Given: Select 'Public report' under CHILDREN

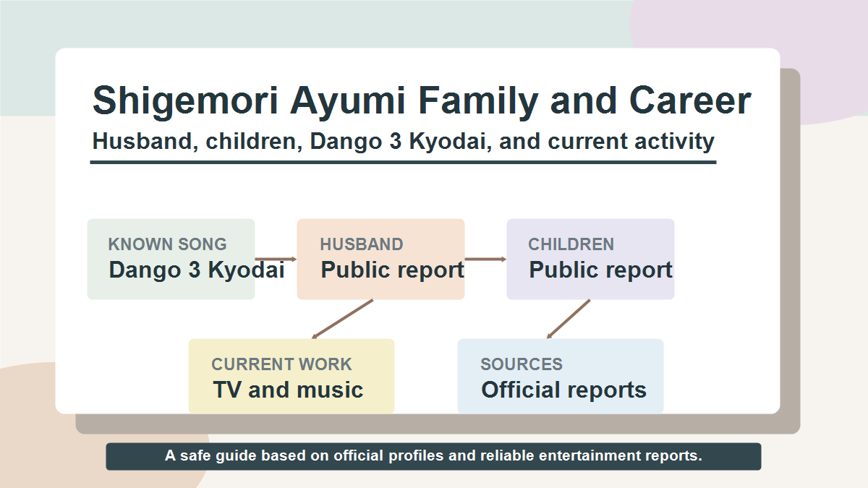Looking at the screenshot, I should click(601, 270).
